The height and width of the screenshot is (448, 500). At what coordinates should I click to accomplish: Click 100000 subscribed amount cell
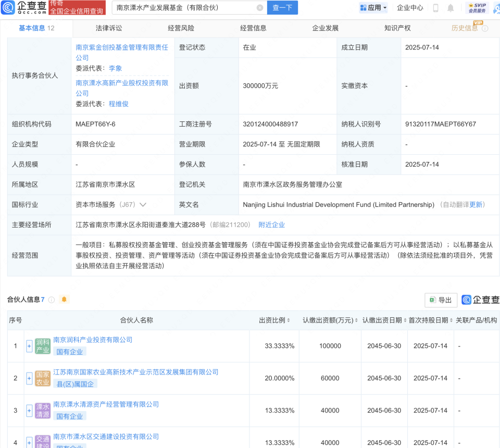tap(330, 346)
